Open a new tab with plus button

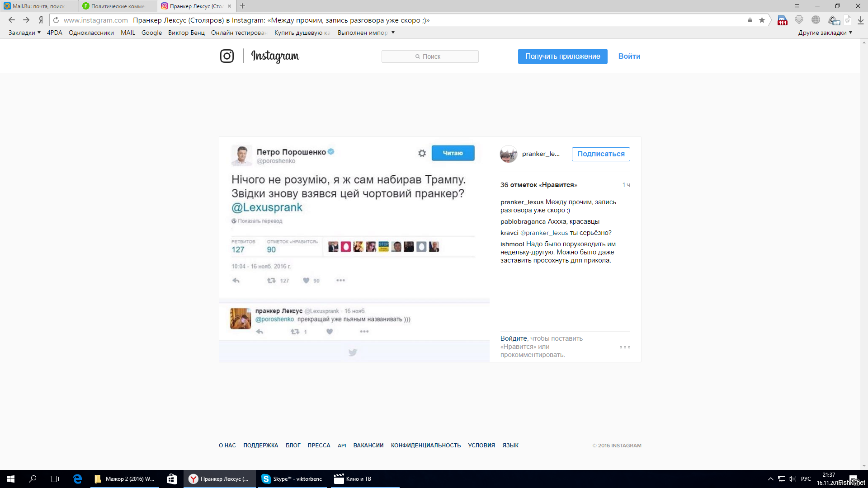pos(242,6)
